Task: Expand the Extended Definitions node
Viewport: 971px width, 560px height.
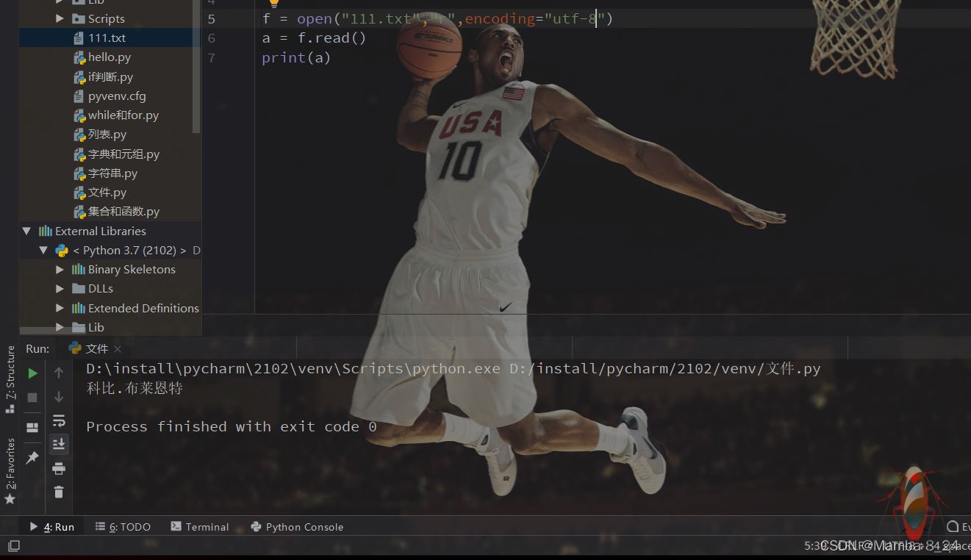Action: click(x=60, y=308)
